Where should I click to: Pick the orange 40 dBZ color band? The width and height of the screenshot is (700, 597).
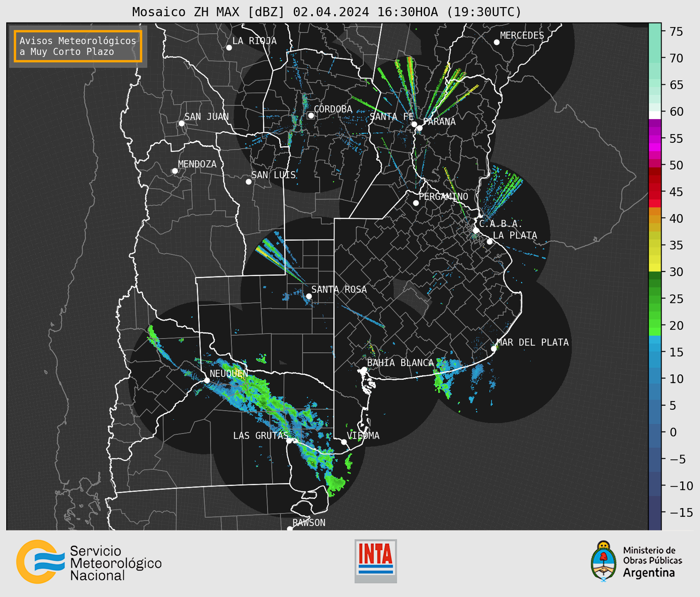655,218
